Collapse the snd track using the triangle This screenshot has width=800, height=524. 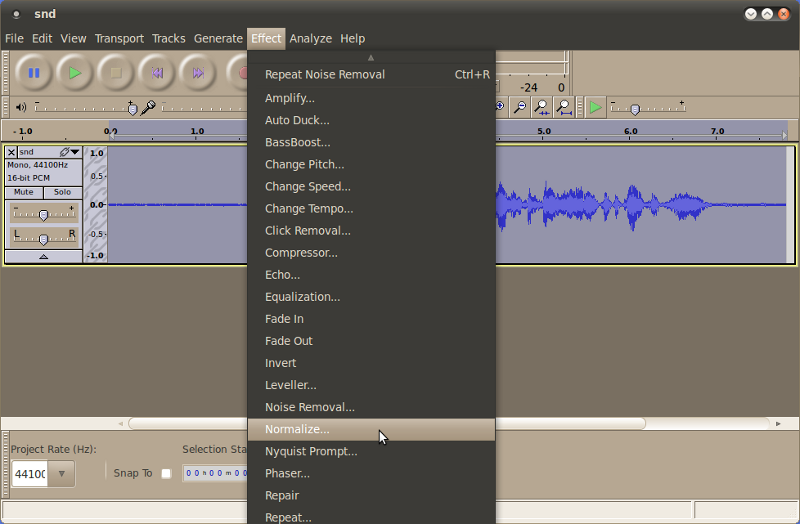coord(44,257)
